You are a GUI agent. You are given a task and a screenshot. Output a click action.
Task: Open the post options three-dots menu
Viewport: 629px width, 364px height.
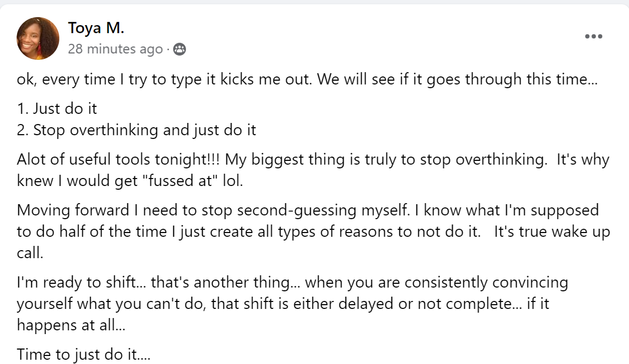[x=593, y=36]
